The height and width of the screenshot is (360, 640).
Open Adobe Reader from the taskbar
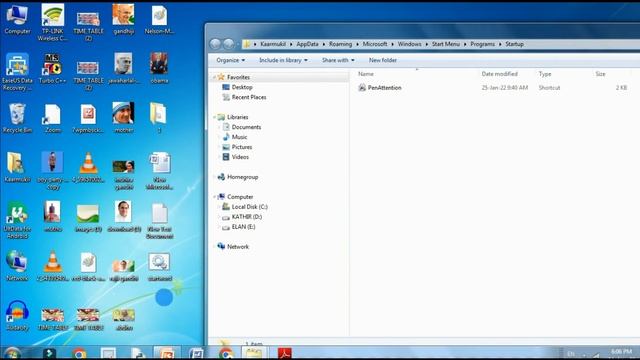click(x=284, y=353)
